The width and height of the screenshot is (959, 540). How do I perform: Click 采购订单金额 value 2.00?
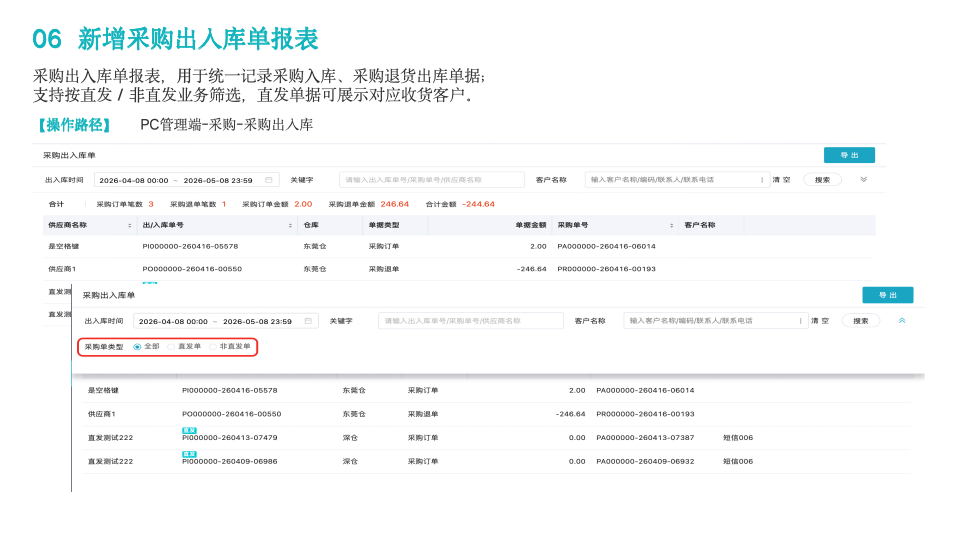coord(303,204)
